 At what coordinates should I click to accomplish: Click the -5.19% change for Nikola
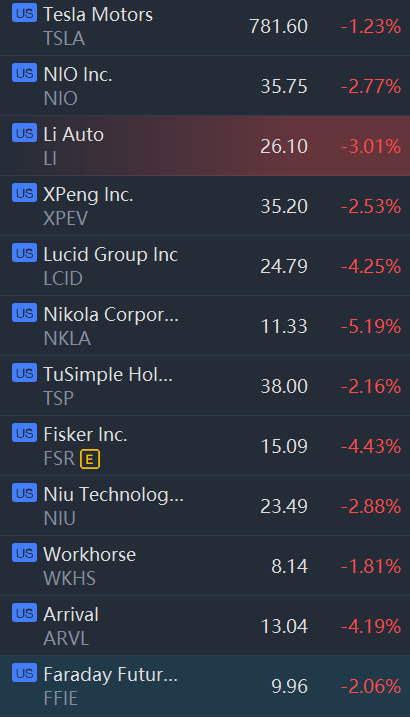371,326
